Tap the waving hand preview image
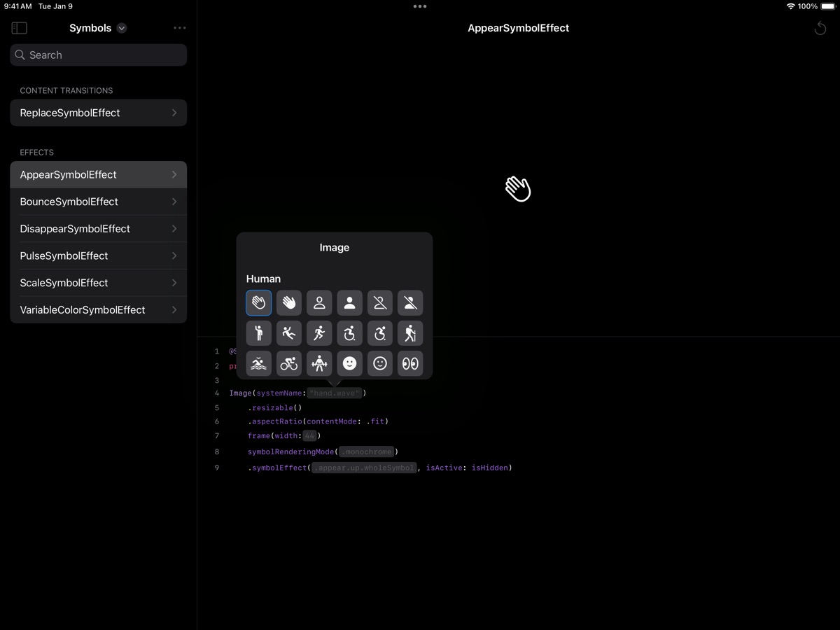 [x=518, y=188]
